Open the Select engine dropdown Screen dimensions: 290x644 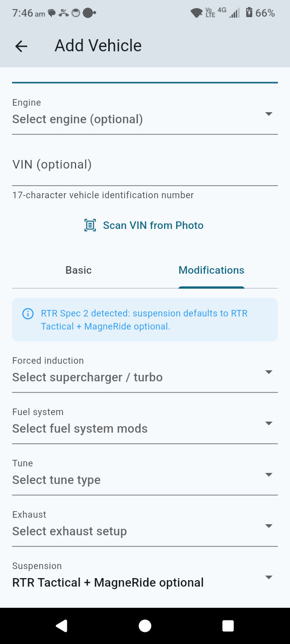tap(269, 114)
